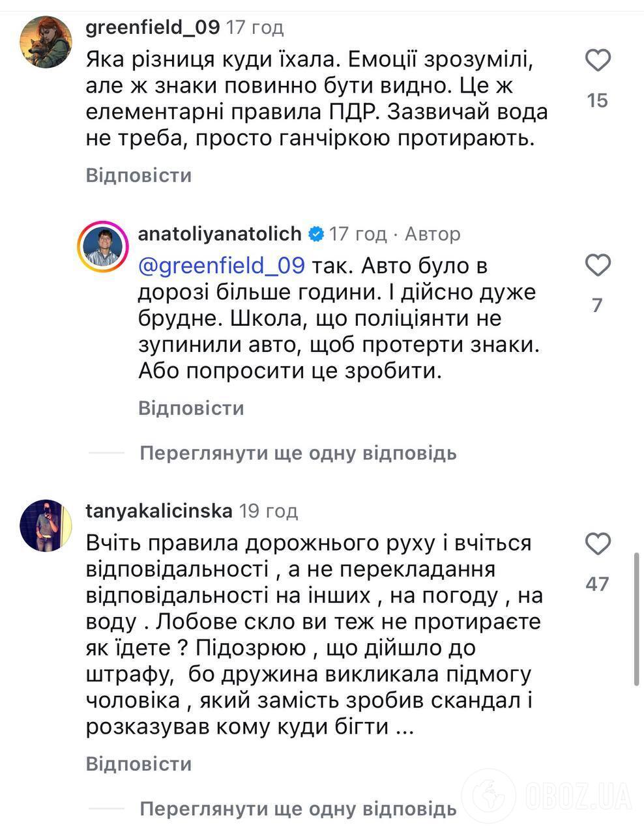The image size is (644, 834).
Task: Open greenfield_09's username link
Action: click(x=151, y=27)
